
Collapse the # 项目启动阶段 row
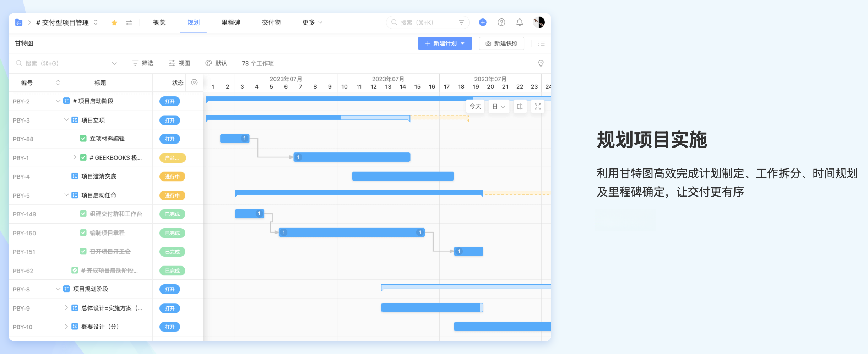pos(58,101)
